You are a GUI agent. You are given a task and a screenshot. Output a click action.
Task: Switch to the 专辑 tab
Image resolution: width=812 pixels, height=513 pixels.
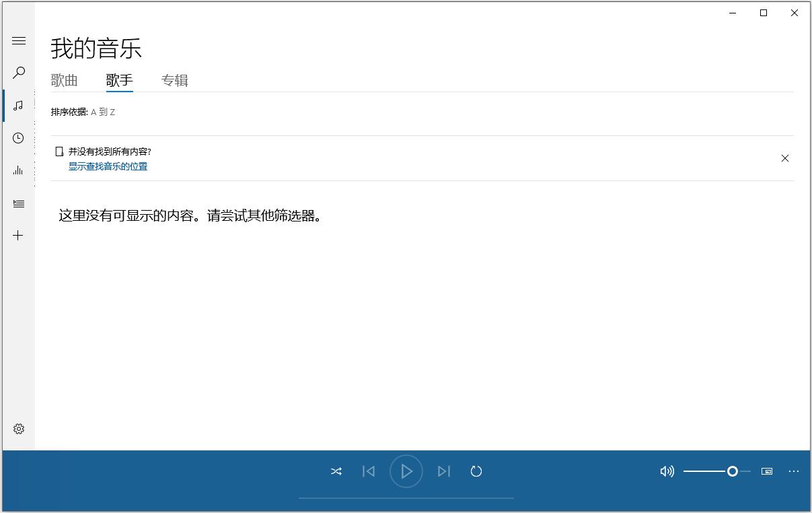coord(174,81)
